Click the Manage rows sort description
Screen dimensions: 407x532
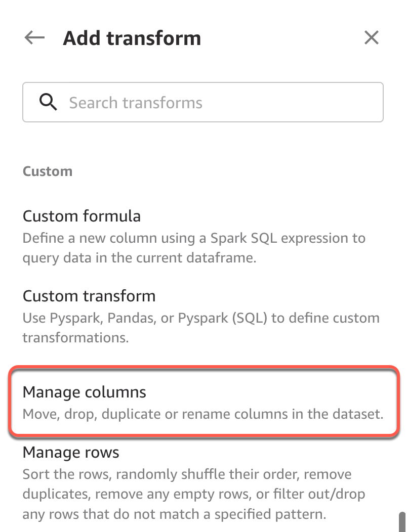187,474
